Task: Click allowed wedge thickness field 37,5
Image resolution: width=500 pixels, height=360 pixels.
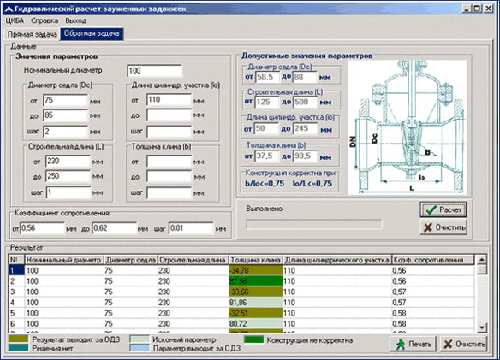Action: 267,156
